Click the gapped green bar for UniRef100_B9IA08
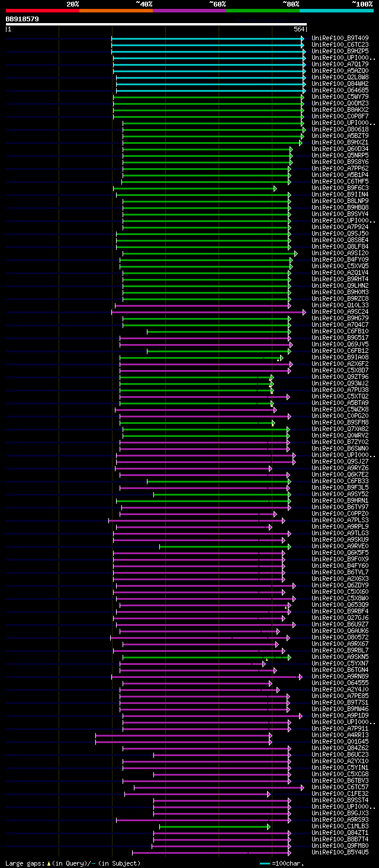The height and width of the screenshot is (868, 379). point(201,358)
